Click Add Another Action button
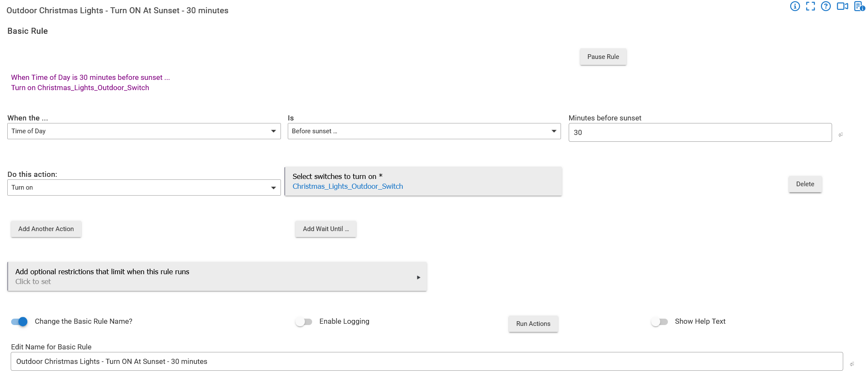The width and height of the screenshot is (868, 378). pos(46,229)
